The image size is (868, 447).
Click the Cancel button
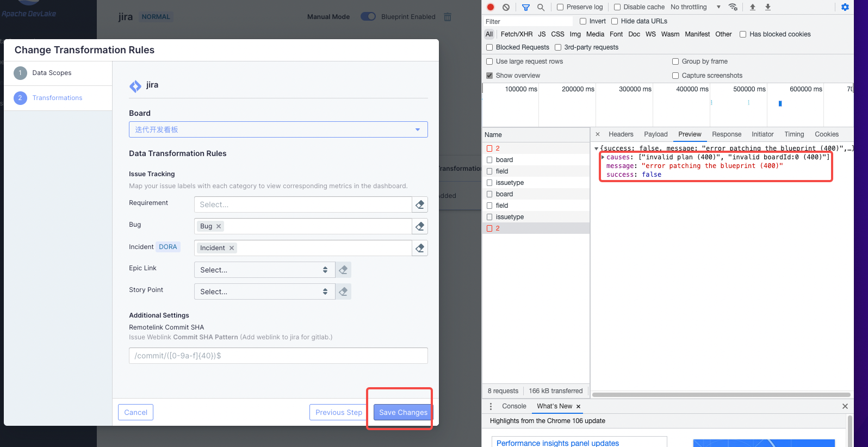point(135,412)
